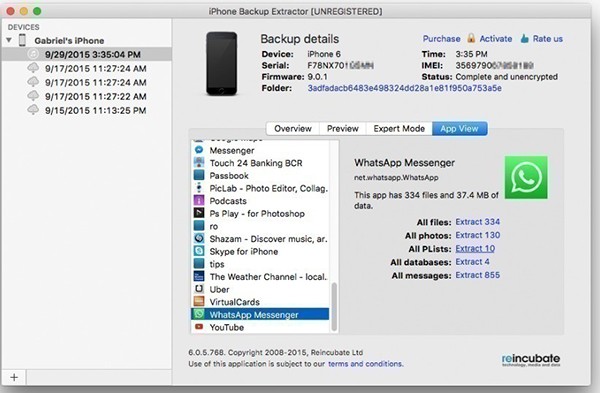This screenshot has height=393, width=600.
Task: Click the Skype for iPhone icon
Action: coord(199,251)
